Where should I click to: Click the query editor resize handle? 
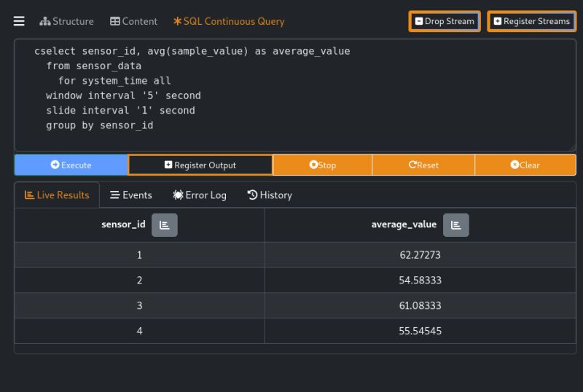click(573, 148)
